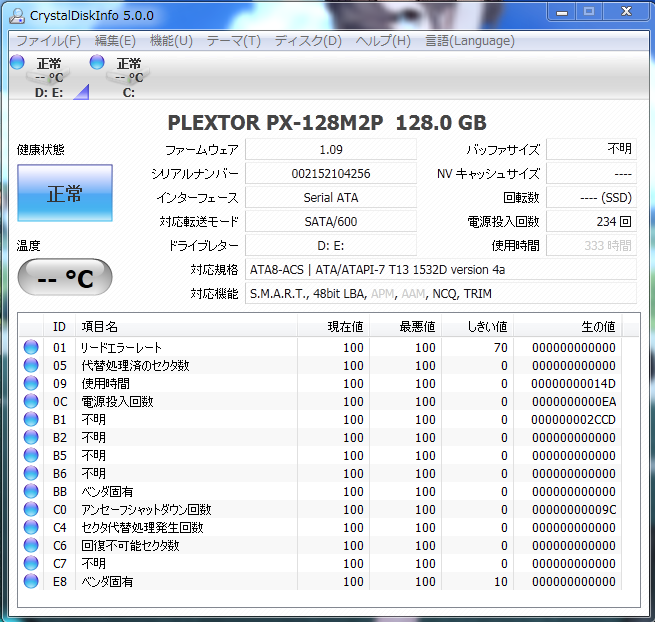
Task: Click threshold value 70 in row 01
Action: [x=500, y=348]
